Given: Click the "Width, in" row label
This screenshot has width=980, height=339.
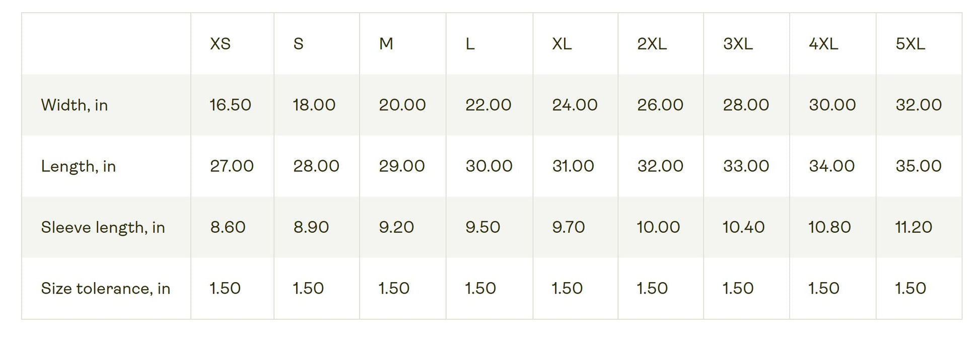Looking at the screenshot, I should [x=75, y=105].
